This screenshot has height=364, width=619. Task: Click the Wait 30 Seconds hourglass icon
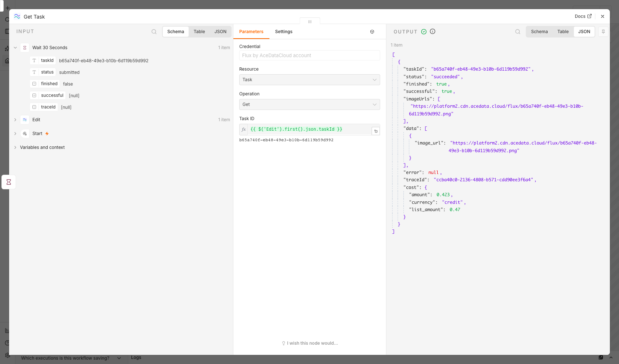25,48
